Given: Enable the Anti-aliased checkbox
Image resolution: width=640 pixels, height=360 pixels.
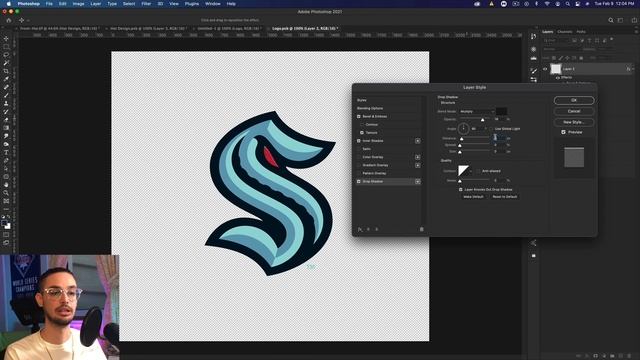Looking at the screenshot, I should [x=478, y=171].
